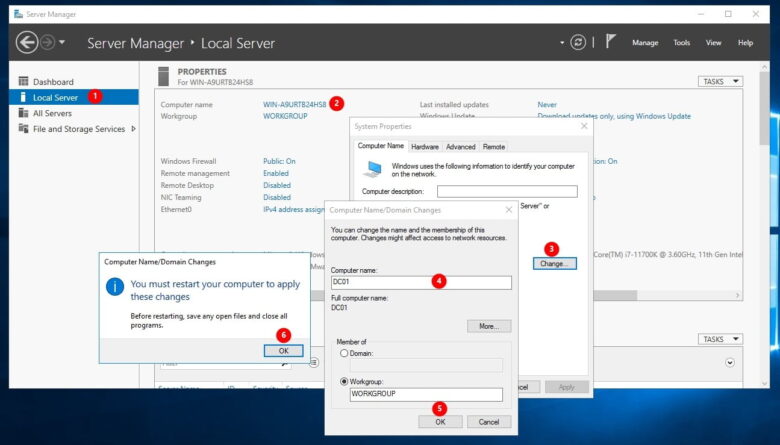Screen dimensions: 780x445
Task: Click Remote management Enabled link
Action: pyautogui.click(x=276, y=173)
